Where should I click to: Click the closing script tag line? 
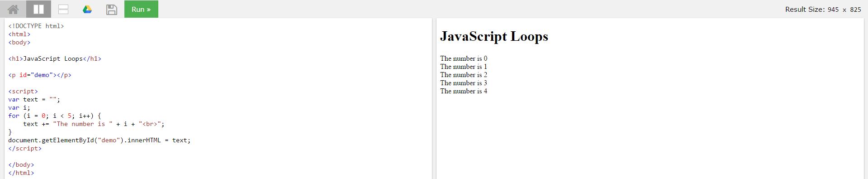[x=25, y=148]
